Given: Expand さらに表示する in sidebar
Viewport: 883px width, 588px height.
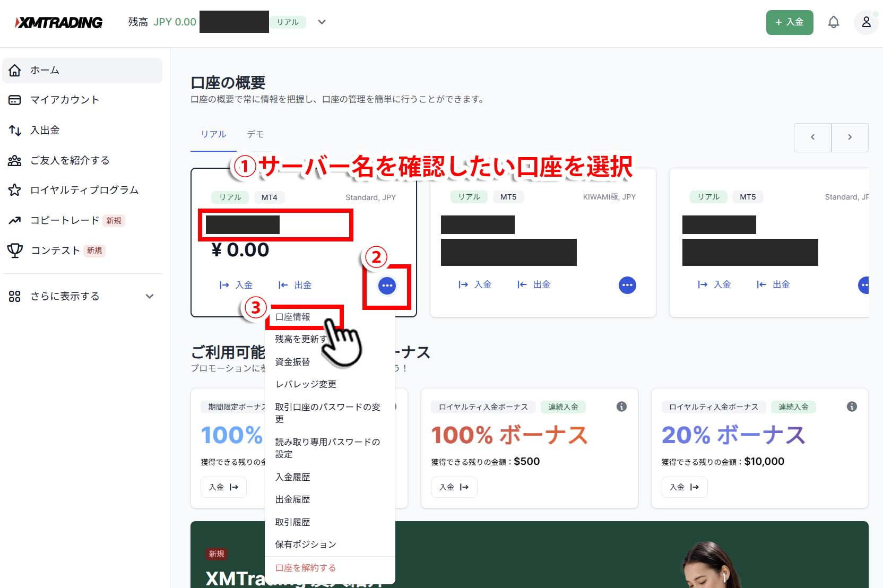Looking at the screenshot, I should [82, 296].
